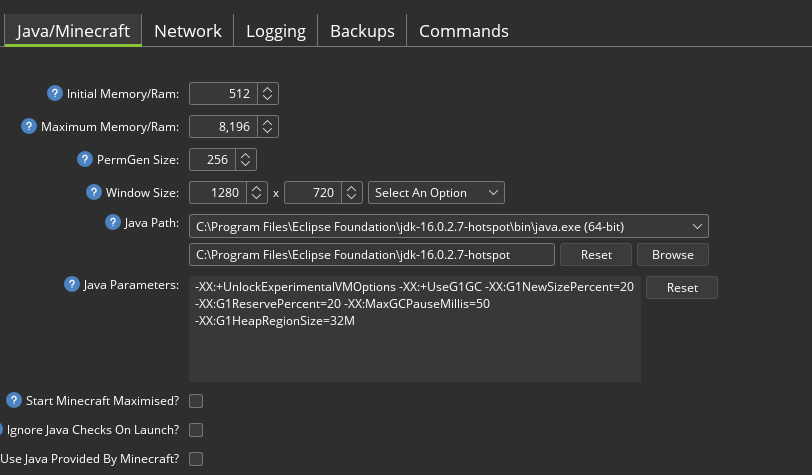Click help icon next to Maximum Memory/Ram
812x475 pixels.
coord(29,126)
